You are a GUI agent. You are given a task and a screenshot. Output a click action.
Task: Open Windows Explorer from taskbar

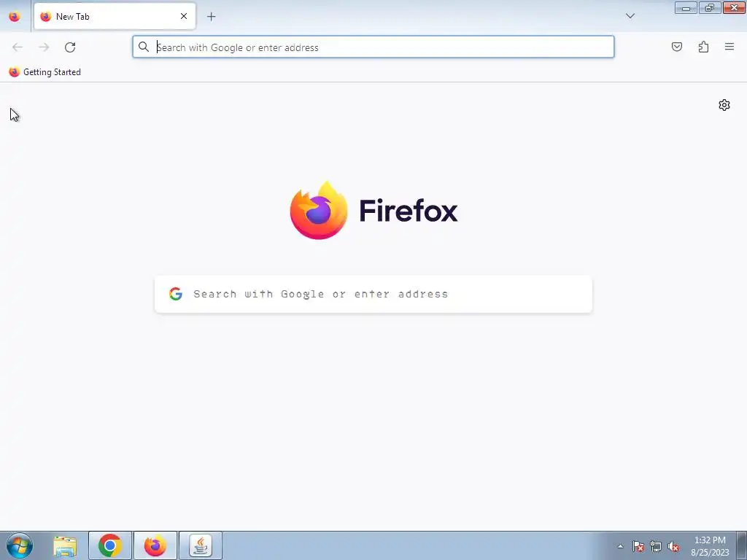pyautogui.click(x=65, y=545)
